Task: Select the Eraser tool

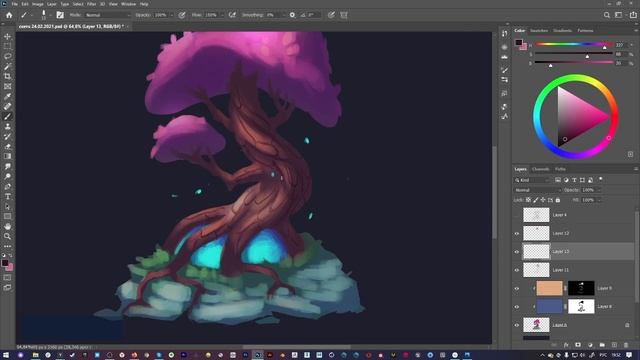Action: 7,146
